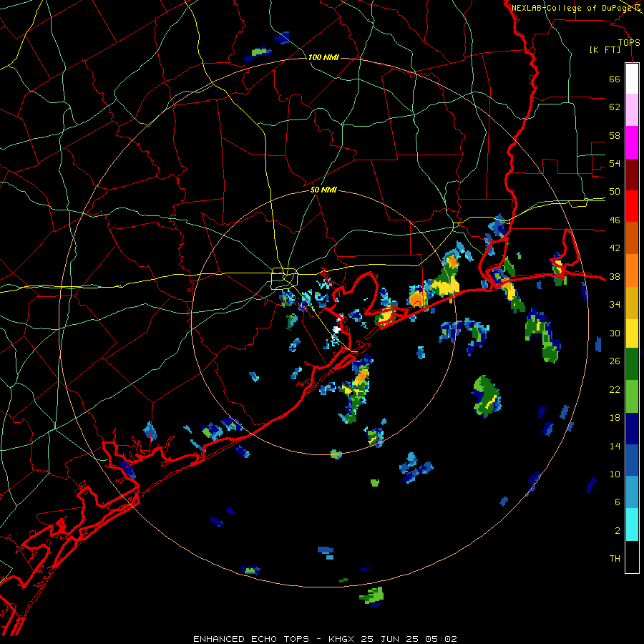Screen dimensions: 644x644
Task: Click the '100 NMI' range ring label
Action: pyautogui.click(x=323, y=57)
